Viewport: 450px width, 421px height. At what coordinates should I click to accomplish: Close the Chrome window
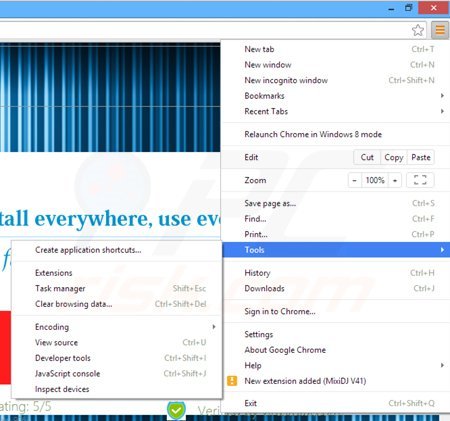433,8
